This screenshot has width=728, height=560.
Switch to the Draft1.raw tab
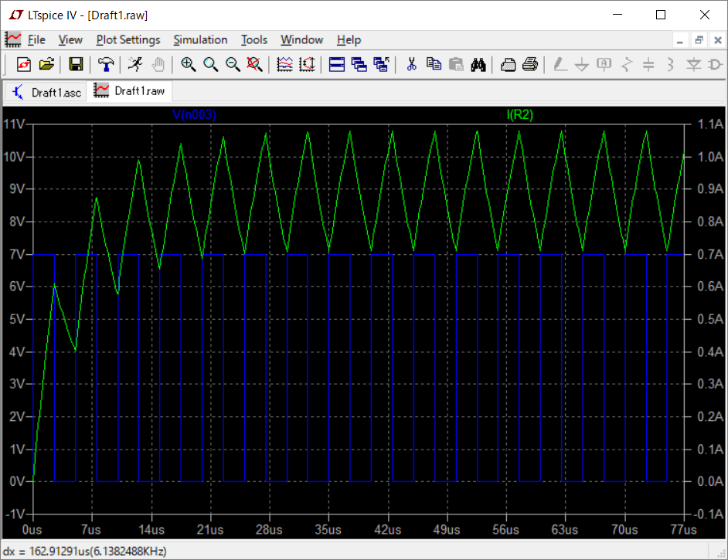[x=130, y=91]
